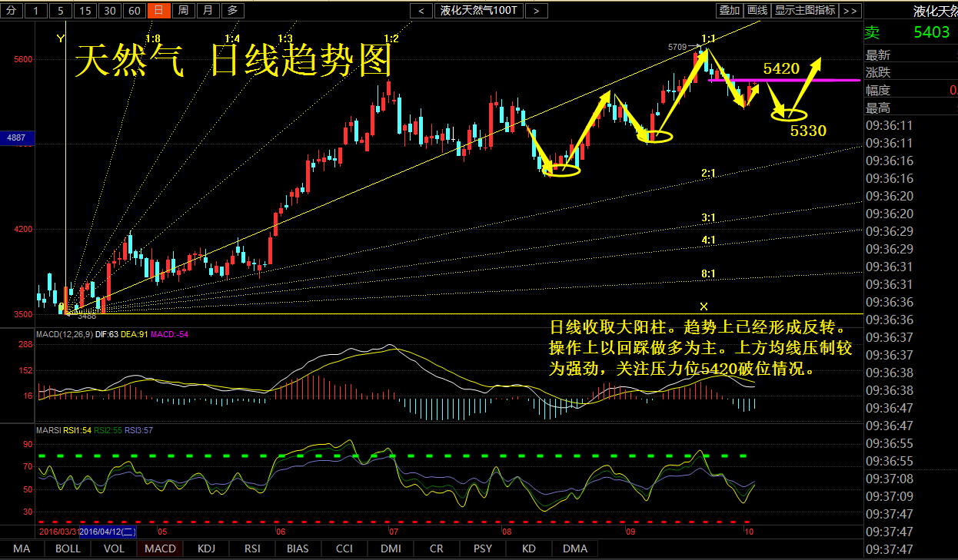Switch to the 月 monthly chart
Image resolution: width=958 pixels, height=560 pixels.
click(208, 10)
